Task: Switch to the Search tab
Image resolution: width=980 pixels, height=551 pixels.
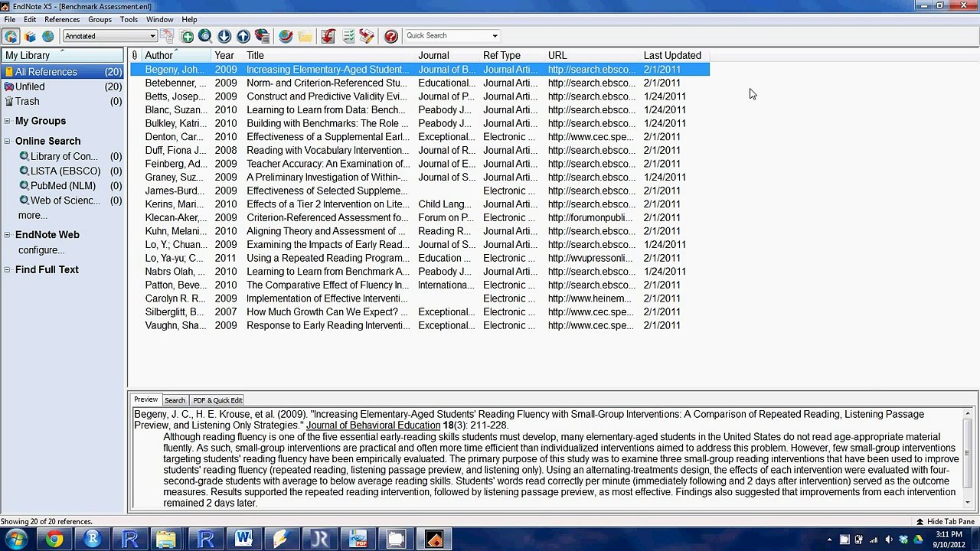Action: pos(175,400)
